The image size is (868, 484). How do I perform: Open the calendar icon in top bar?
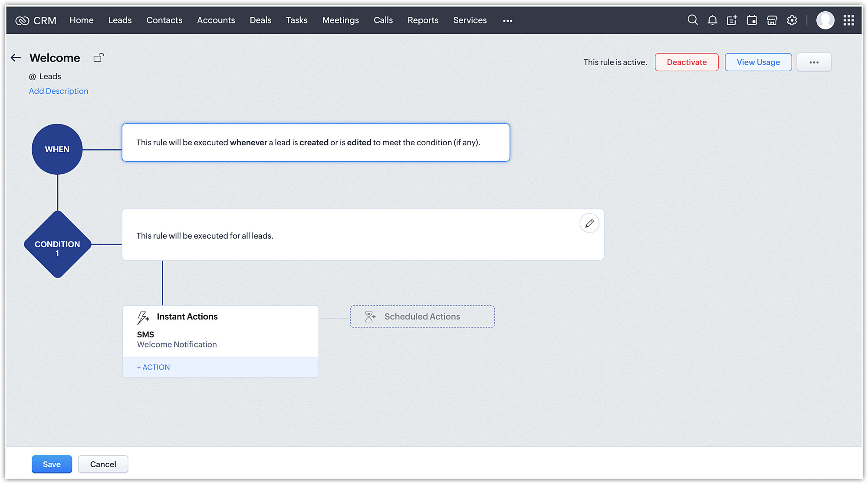click(x=752, y=20)
